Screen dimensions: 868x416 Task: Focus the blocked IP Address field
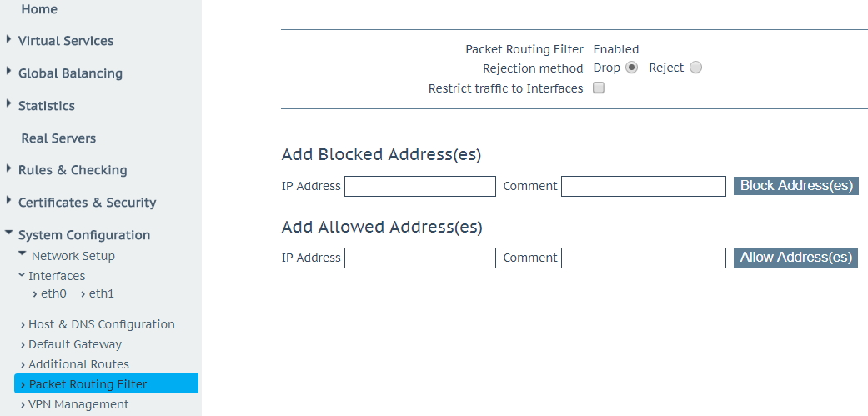[x=420, y=187]
